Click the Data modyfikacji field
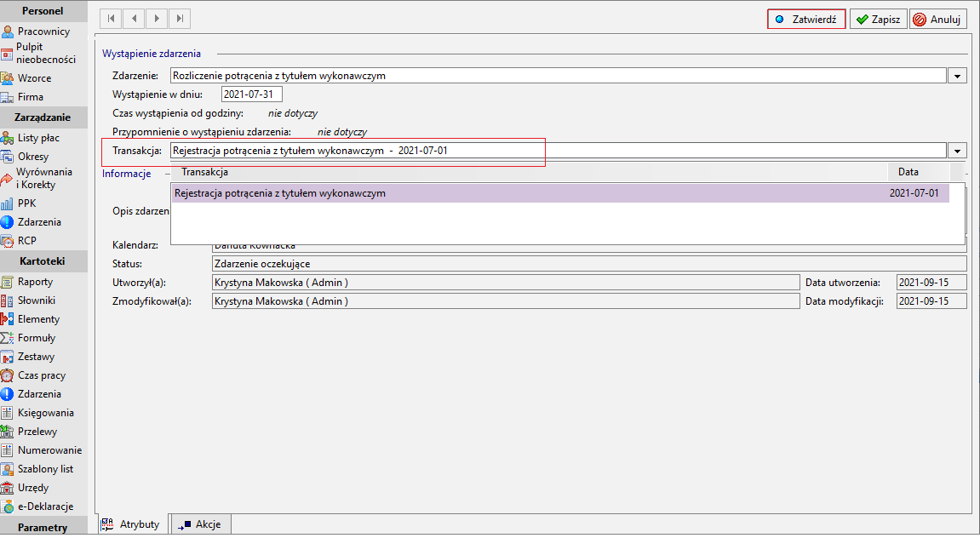The width and height of the screenshot is (980, 538). pos(931,301)
